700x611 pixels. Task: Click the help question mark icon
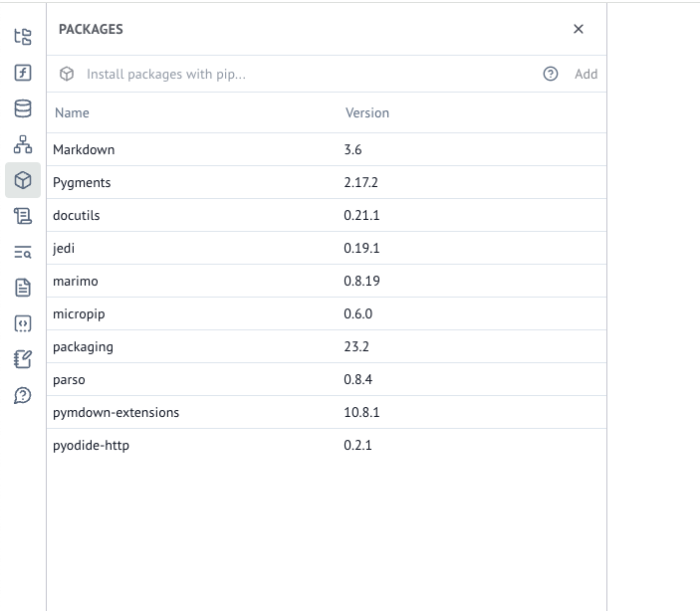point(550,74)
